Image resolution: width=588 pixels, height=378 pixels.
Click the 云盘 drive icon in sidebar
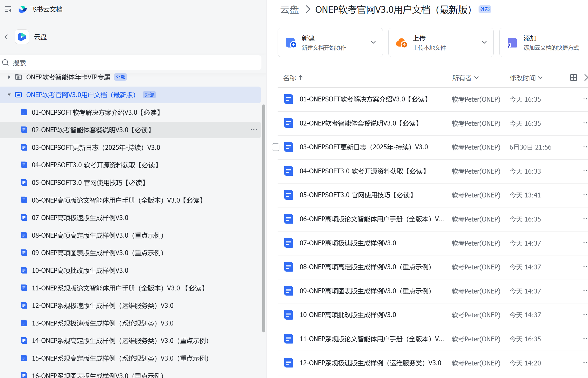click(x=22, y=37)
